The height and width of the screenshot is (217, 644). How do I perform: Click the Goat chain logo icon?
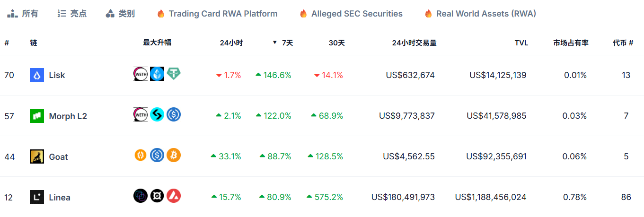click(x=37, y=156)
